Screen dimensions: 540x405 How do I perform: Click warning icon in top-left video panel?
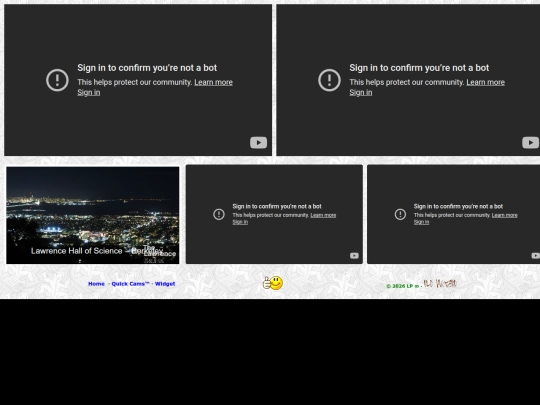click(57, 80)
